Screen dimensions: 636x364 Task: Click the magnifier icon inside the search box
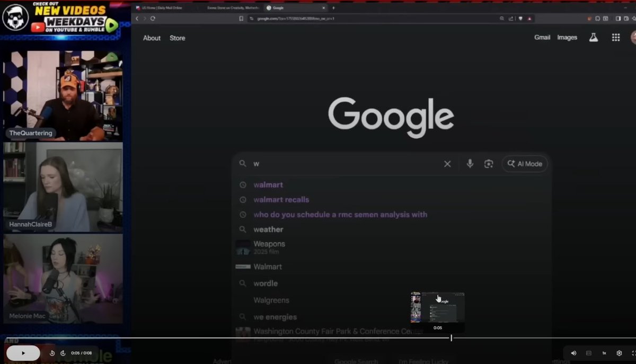click(243, 164)
